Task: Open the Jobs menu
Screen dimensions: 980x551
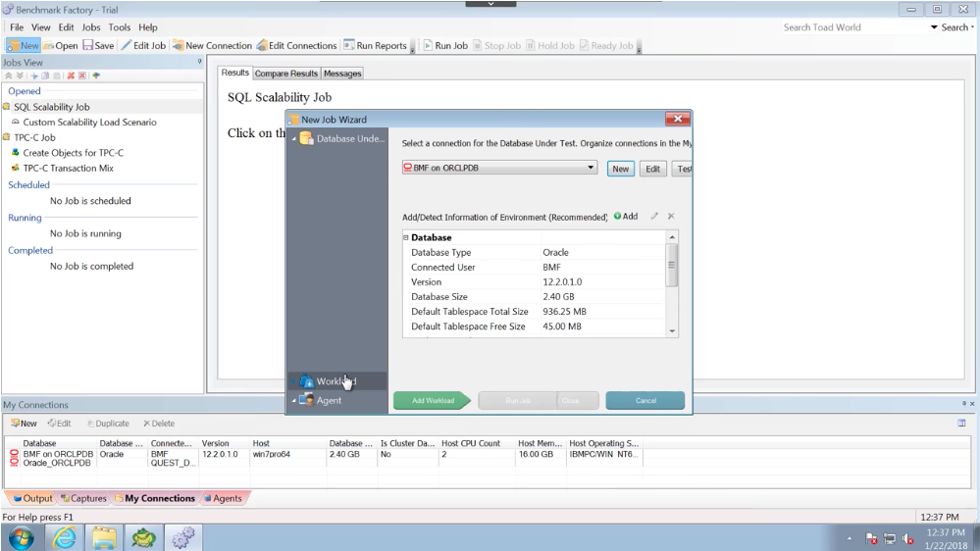Action: (91, 27)
